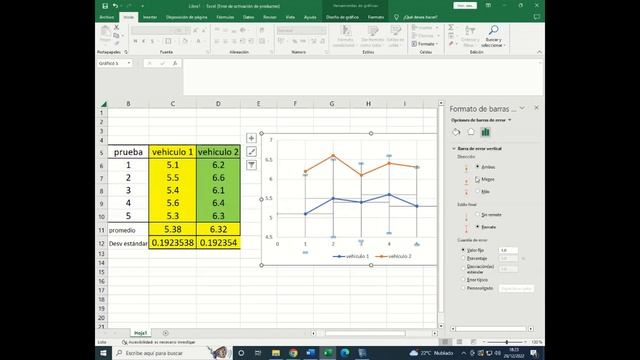Switch to Fórmulas ribbon tab
This screenshot has width=640, height=360.
pos(225,17)
